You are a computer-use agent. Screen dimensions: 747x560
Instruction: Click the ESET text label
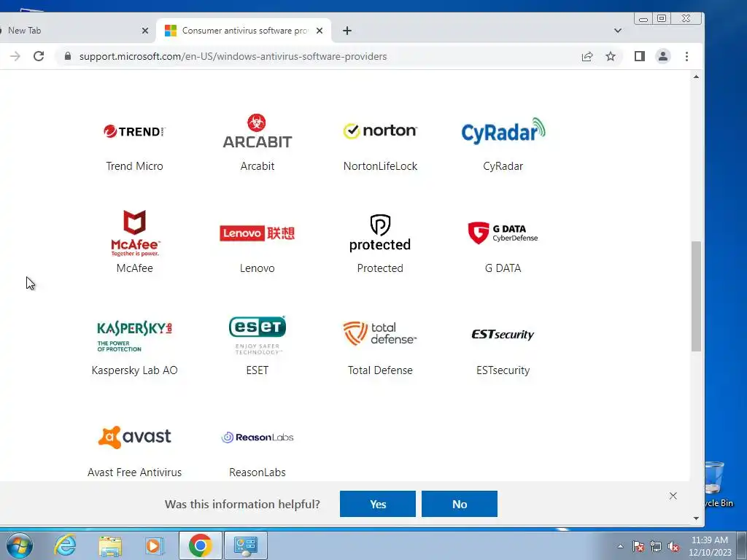(258, 370)
